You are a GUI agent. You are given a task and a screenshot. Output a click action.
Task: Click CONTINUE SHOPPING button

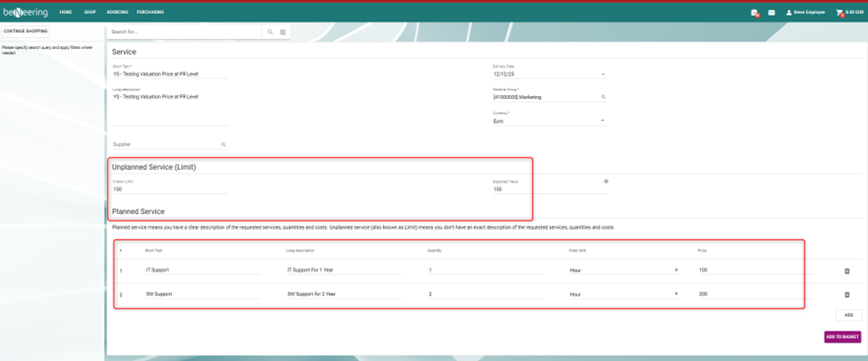tap(26, 31)
